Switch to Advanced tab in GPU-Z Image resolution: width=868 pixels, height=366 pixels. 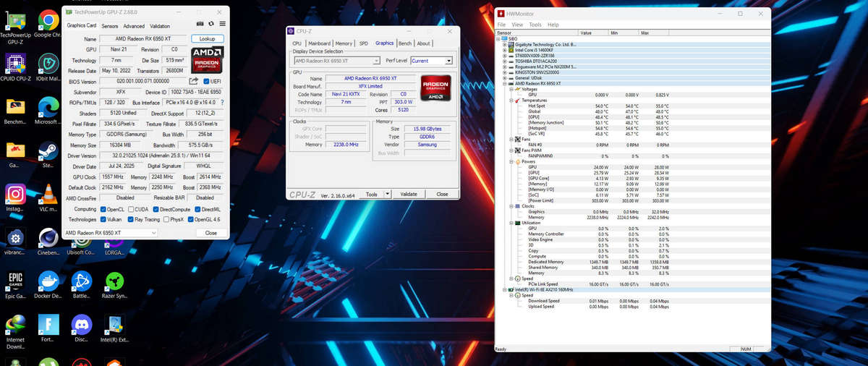pos(134,26)
